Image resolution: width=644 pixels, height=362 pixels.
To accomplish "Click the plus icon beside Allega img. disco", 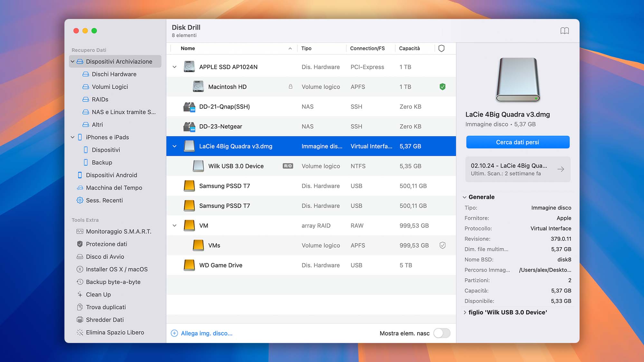I will [x=174, y=333].
